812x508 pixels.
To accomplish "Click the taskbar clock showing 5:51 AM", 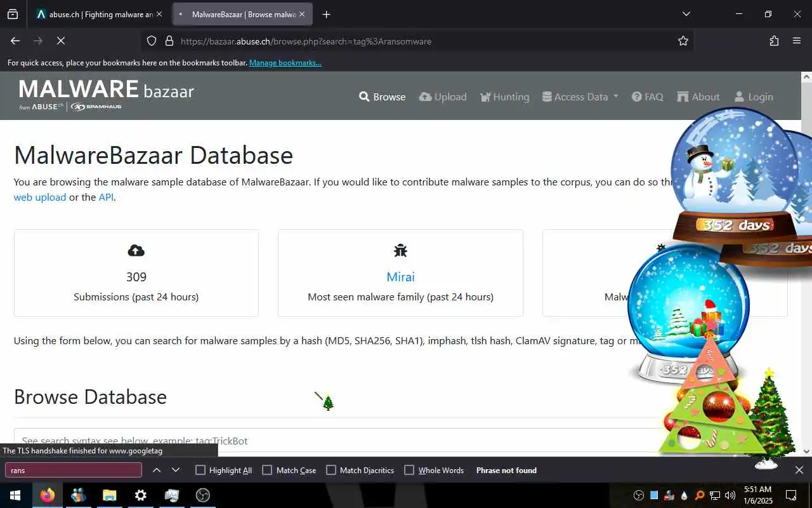I will pos(757,495).
